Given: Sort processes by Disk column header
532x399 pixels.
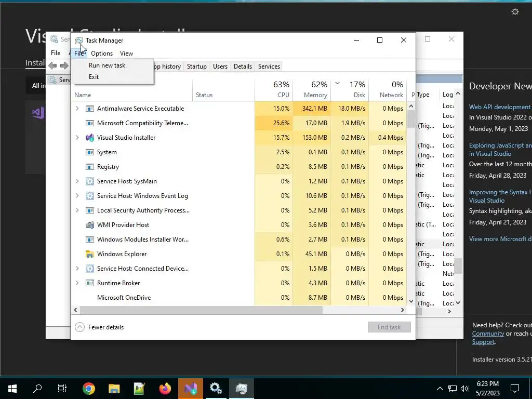Looking at the screenshot, I should (350, 89).
